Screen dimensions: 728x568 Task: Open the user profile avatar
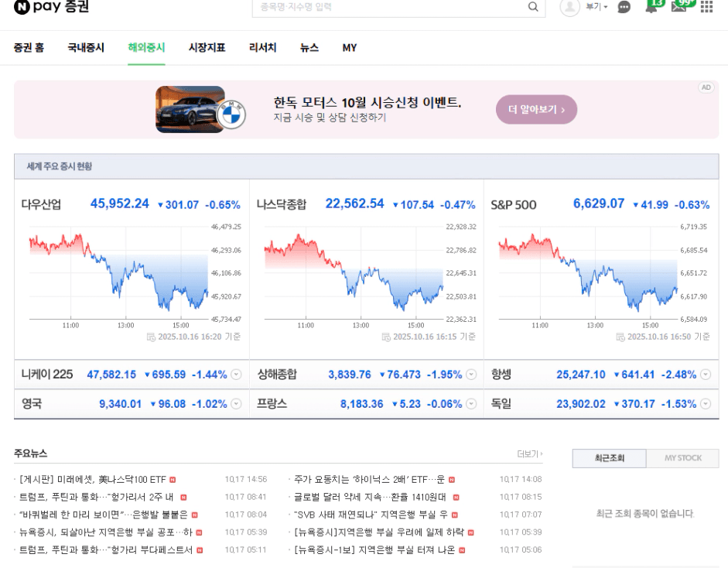[569, 7]
